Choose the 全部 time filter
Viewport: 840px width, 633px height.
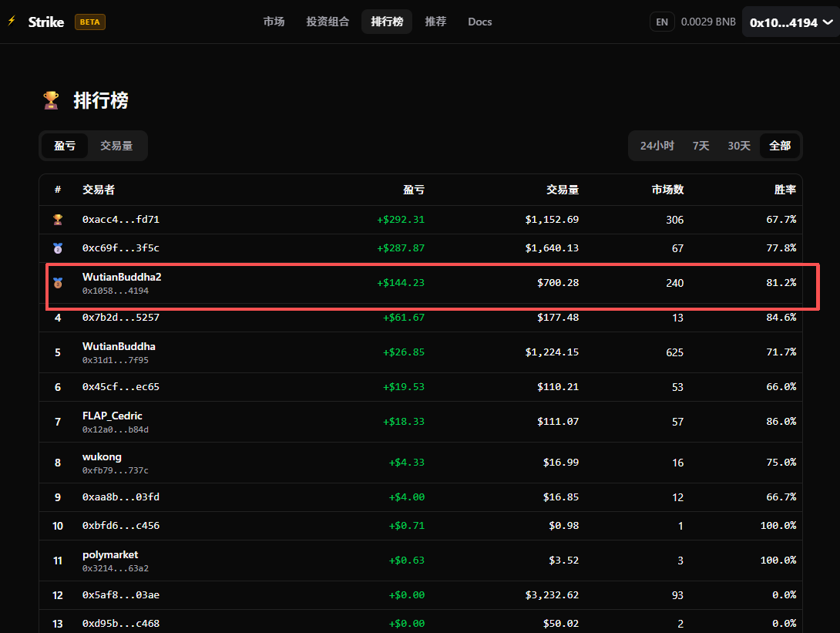point(779,146)
